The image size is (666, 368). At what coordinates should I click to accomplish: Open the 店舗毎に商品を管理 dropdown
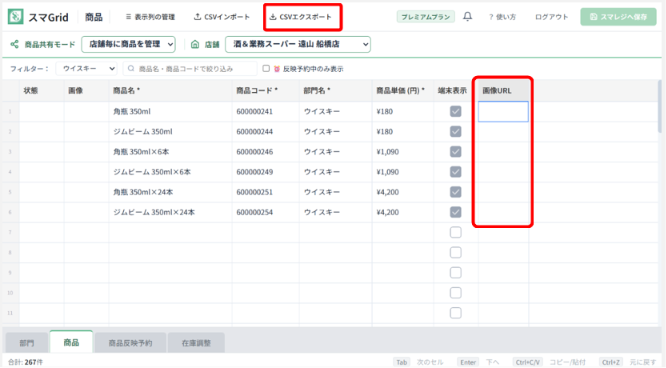(128, 44)
